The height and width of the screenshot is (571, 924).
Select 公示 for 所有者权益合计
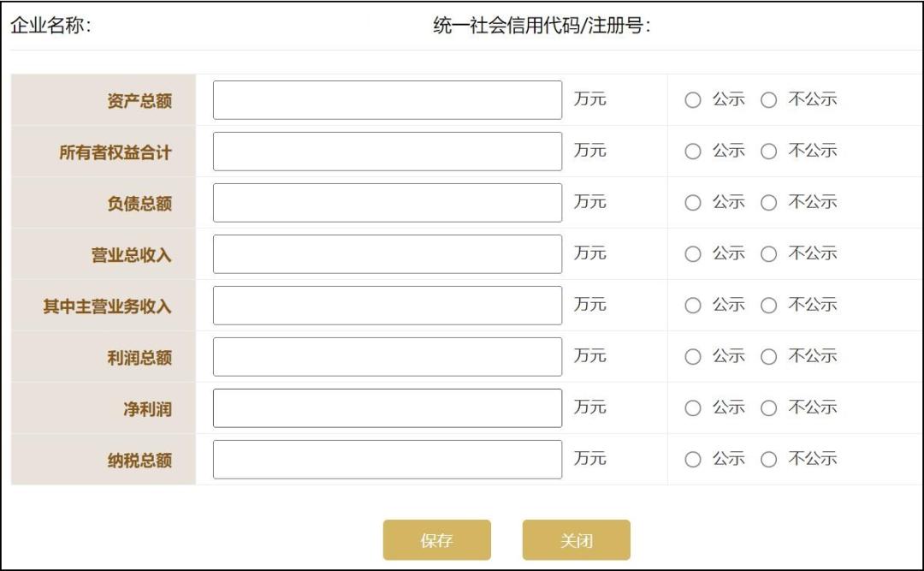coord(693,151)
